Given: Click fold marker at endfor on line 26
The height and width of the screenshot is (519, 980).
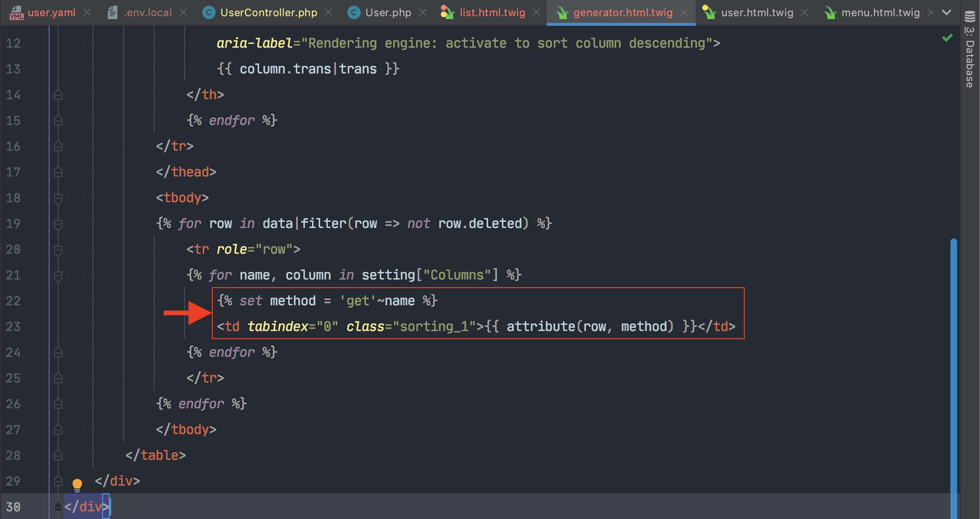Looking at the screenshot, I should [58, 404].
